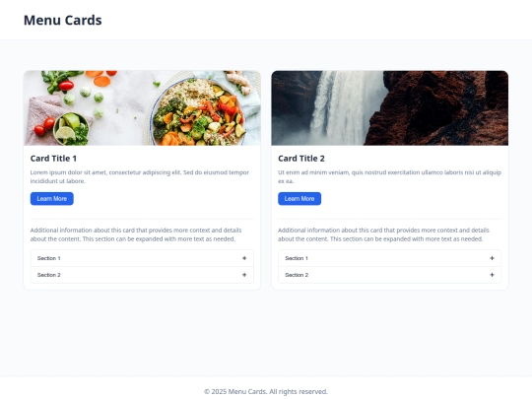532x399 pixels.
Task: Open the Section 2 label in second card
Action: tap(297, 275)
